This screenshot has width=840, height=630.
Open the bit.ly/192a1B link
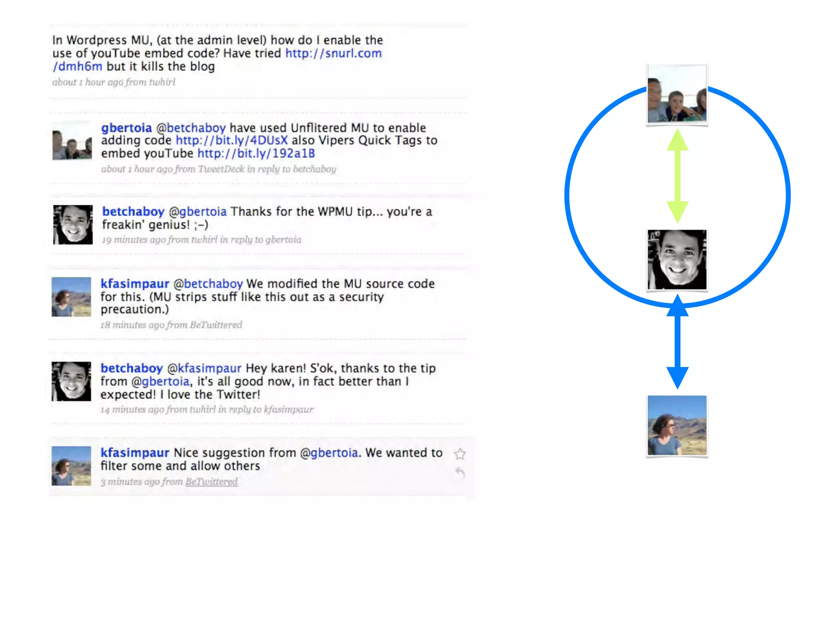click(256, 153)
